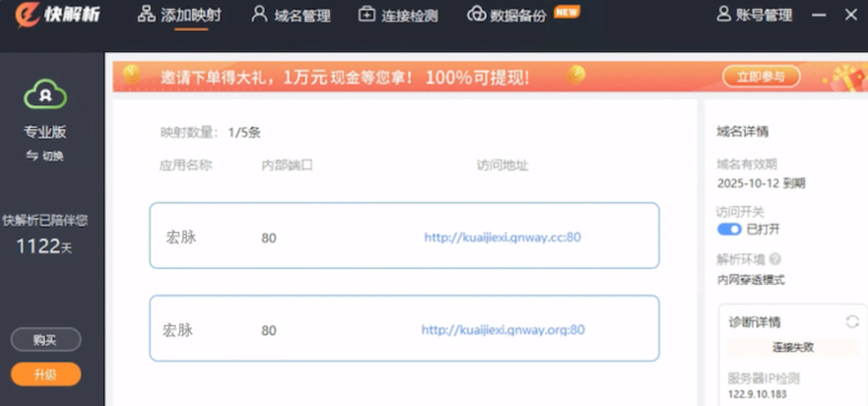
Task: Click the gift box icon on banner
Action: [849, 78]
